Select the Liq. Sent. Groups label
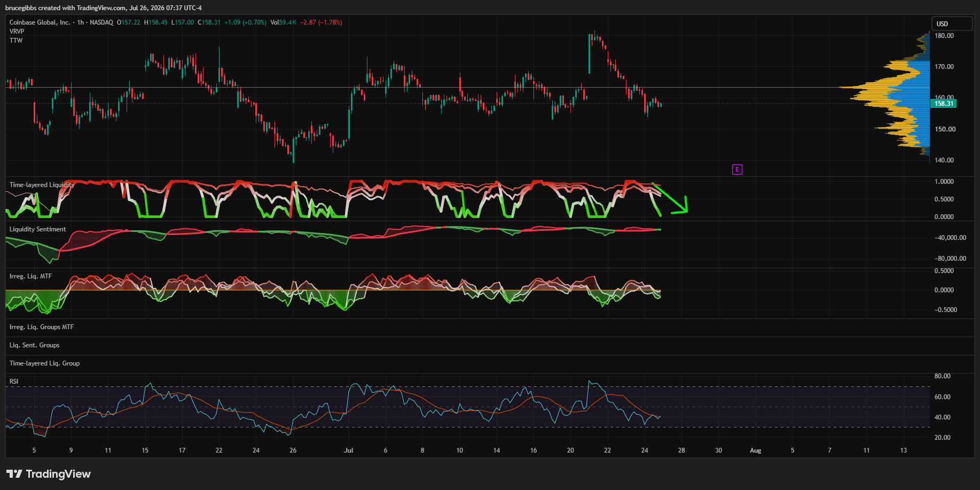 tap(34, 345)
